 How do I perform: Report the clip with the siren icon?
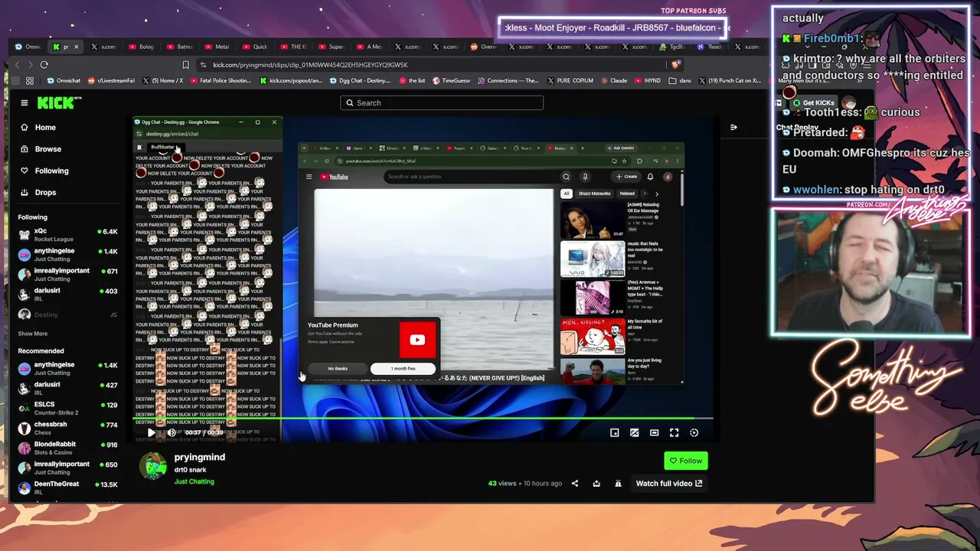[618, 484]
